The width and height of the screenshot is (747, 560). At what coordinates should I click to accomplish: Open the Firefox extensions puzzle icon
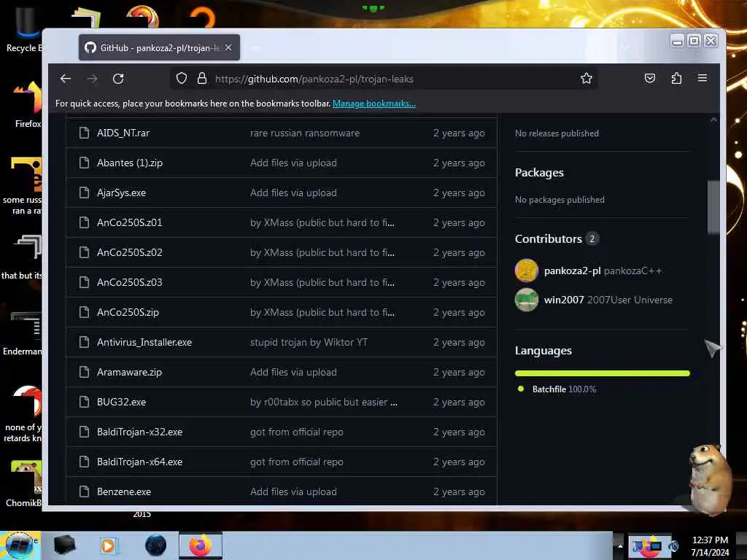click(x=676, y=78)
